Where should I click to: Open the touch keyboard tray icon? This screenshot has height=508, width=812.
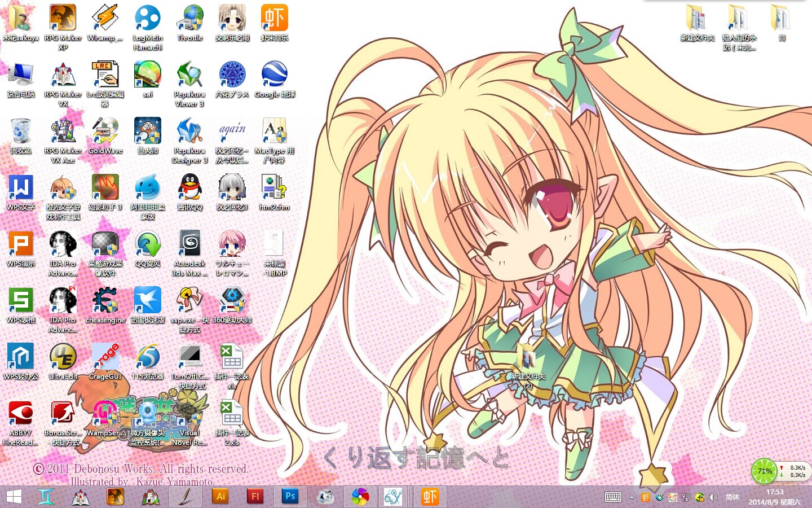[x=613, y=497]
